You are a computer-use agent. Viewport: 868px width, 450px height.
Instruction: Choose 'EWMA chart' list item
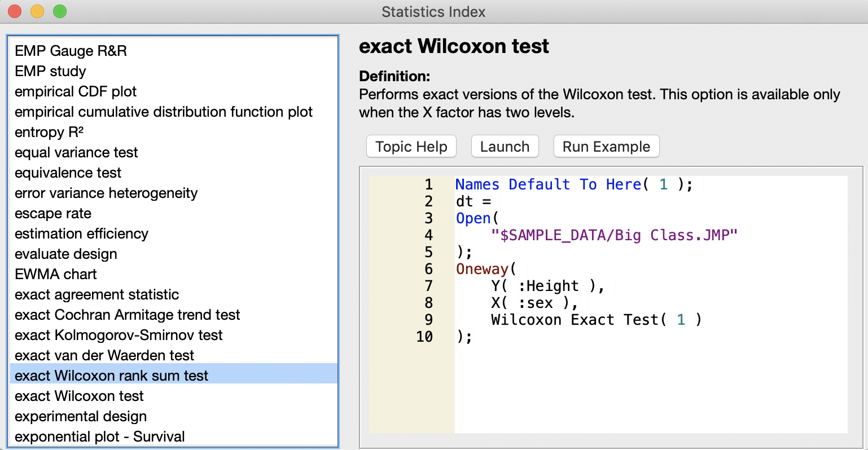(x=56, y=274)
